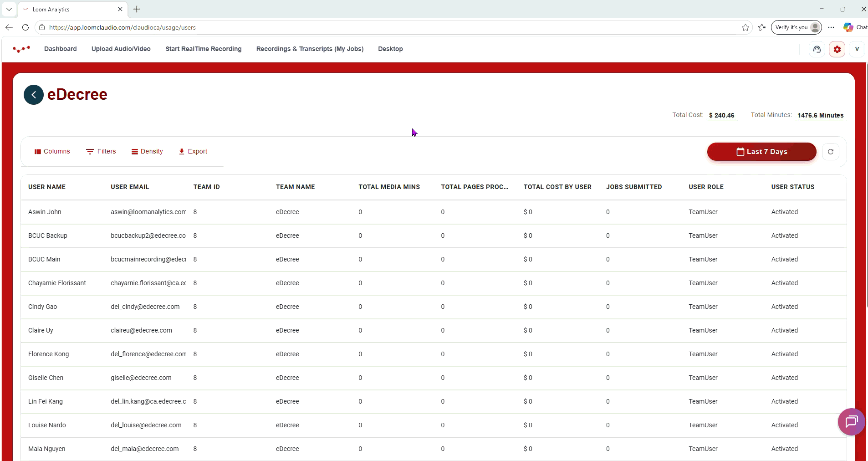Open the red settings gear icon
The width and height of the screenshot is (868, 461).
click(837, 49)
